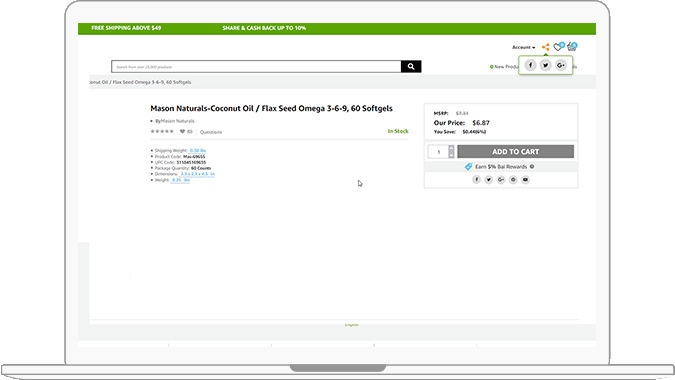Screen dimensions: 675x380
Task: Share via Twitter in the share popup
Action: tap(545, 65)
